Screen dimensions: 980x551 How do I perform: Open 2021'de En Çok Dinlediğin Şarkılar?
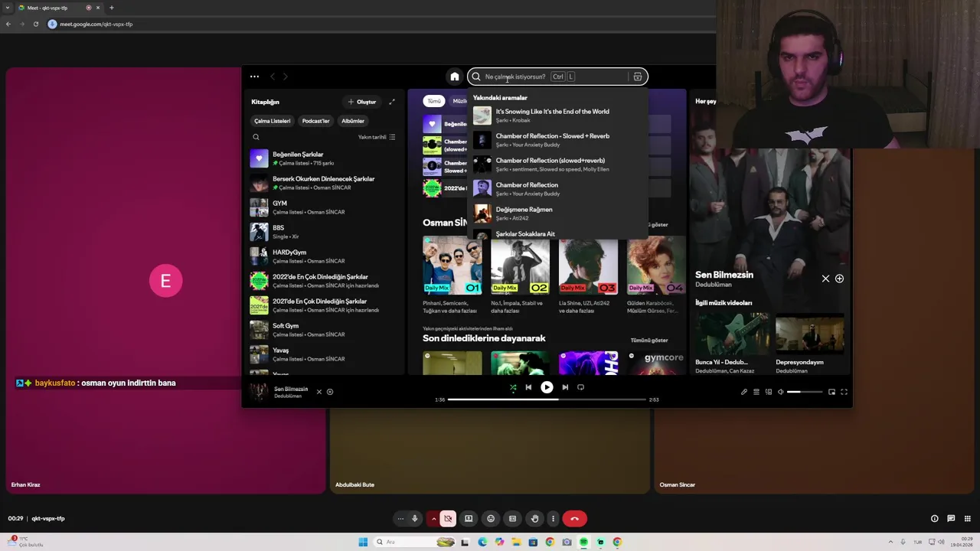pos(323,305)
